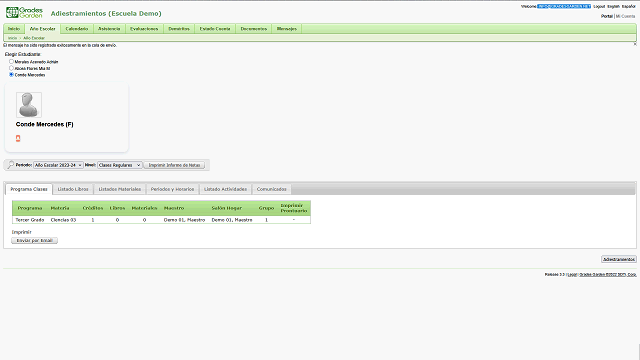Open the Documentos menu tab
640x360 pixels.
point(253,29)
